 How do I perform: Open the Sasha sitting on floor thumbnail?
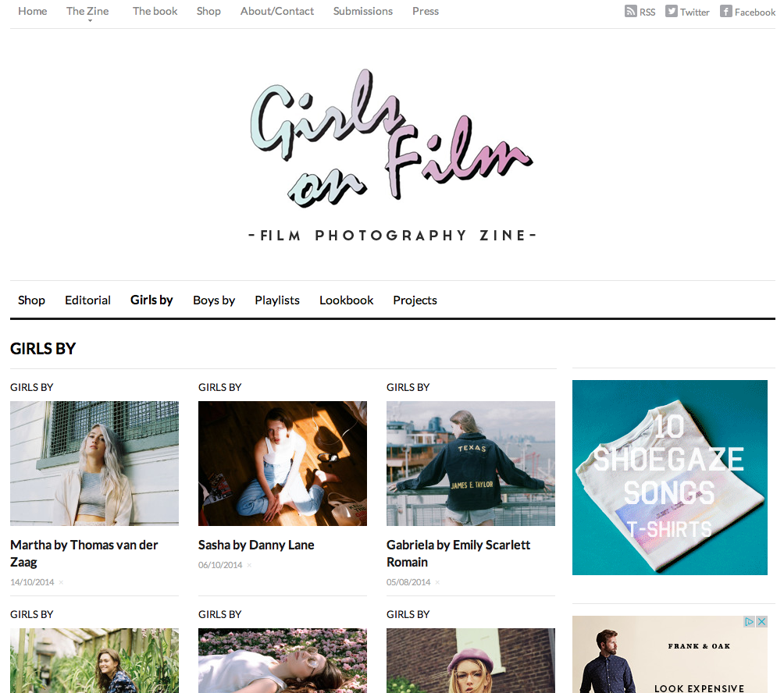[x=283, y=463]
